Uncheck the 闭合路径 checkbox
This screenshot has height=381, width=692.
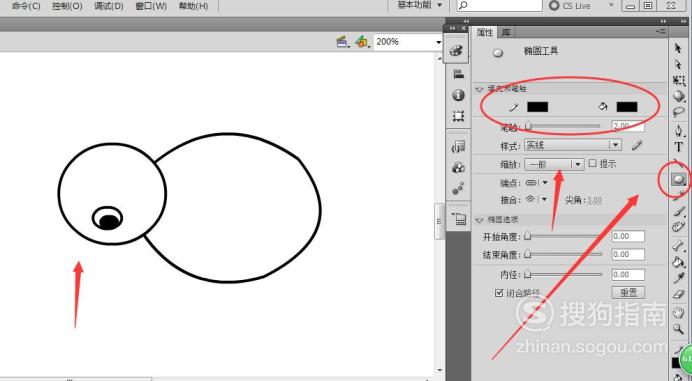tap(499, 293)
